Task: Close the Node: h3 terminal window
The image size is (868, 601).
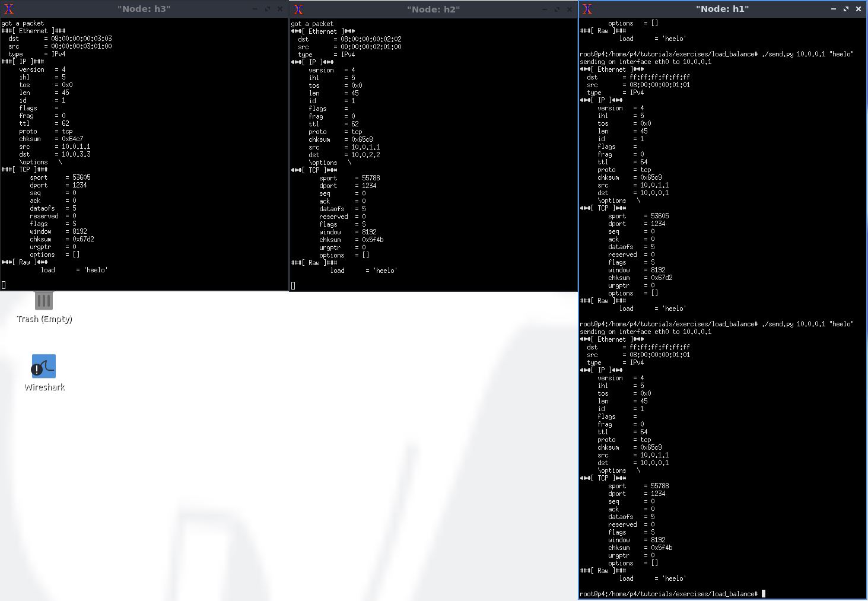Action: (280, 9)
